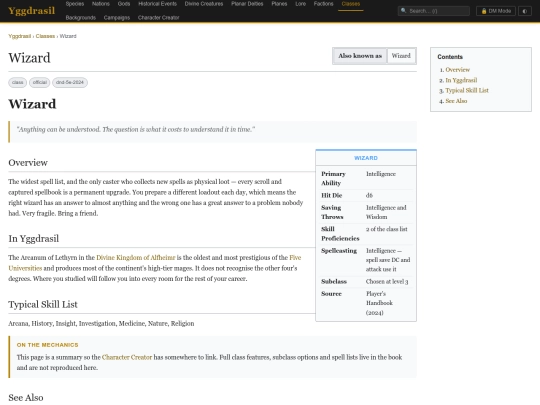Click the 'class' tag pill
This screenshot has width=540, height=405.
click(18, 82)
